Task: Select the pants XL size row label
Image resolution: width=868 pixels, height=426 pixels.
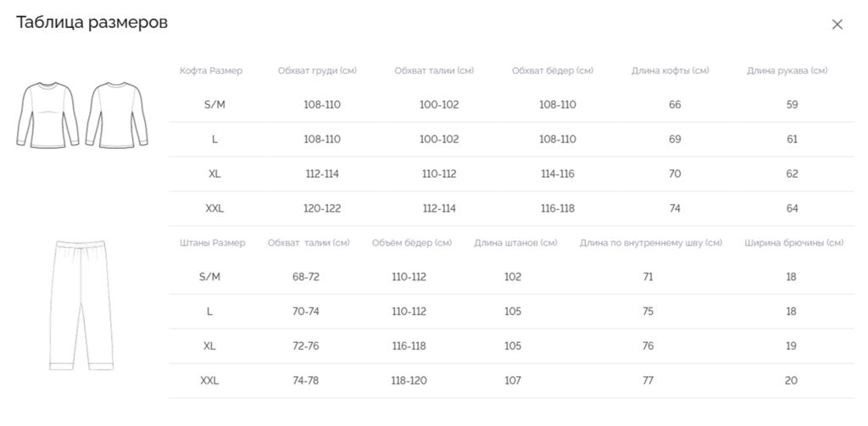Action: pos(209,346)
